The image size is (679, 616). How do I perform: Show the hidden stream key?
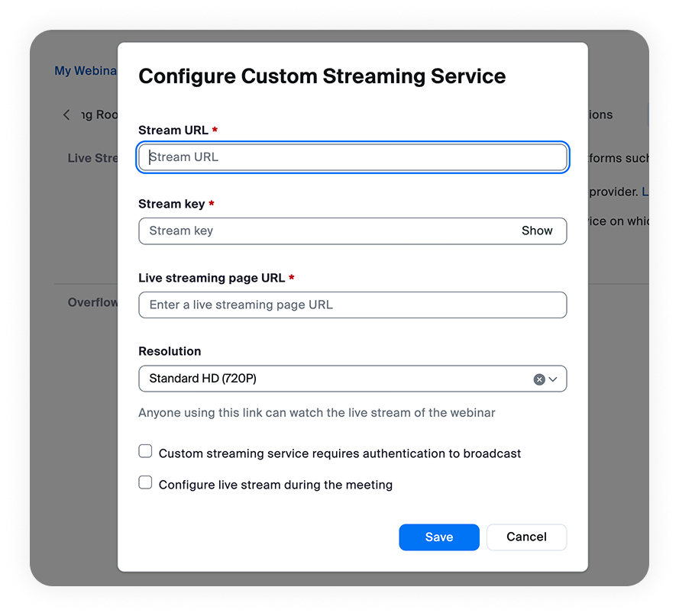tap(537, 231)
